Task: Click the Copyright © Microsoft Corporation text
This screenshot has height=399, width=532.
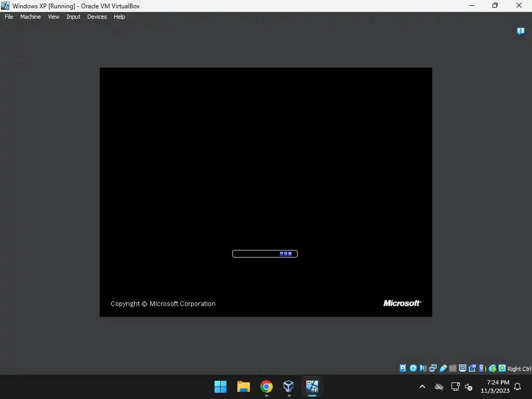Action: click(163, 303)
